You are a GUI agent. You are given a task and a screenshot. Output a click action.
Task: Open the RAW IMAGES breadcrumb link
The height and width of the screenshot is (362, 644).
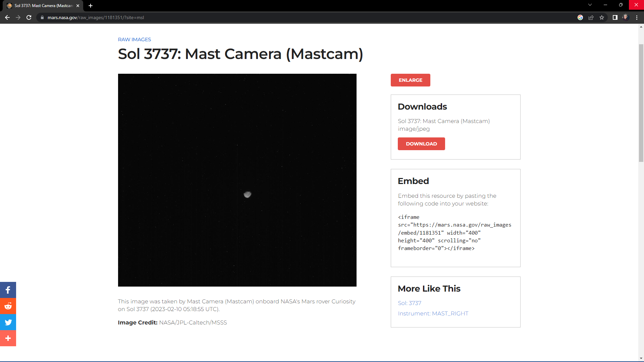[135, 40]
